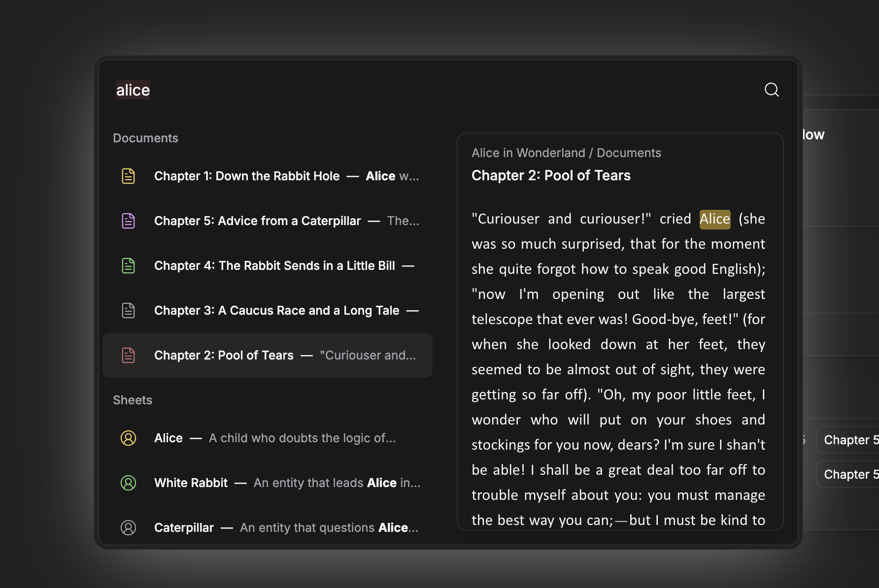Click the preview text body starting "Curiouser and curiouser"
Image resolution: width=879 pixels, height=588 pixels.
[x=618, y=369]
